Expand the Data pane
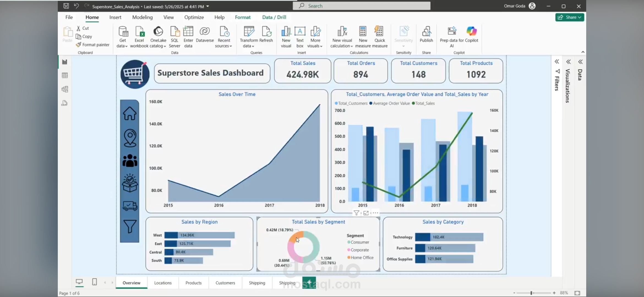The height and width of the screenshot is (297, 644). point(580,62)
